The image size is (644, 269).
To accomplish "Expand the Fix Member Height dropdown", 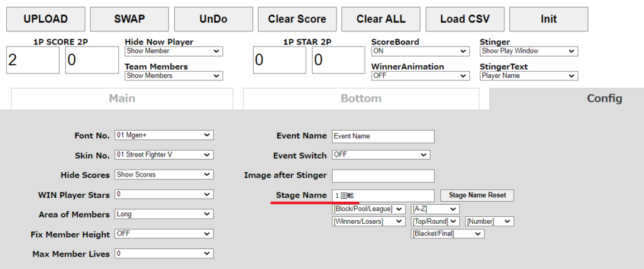I will 164,233.
